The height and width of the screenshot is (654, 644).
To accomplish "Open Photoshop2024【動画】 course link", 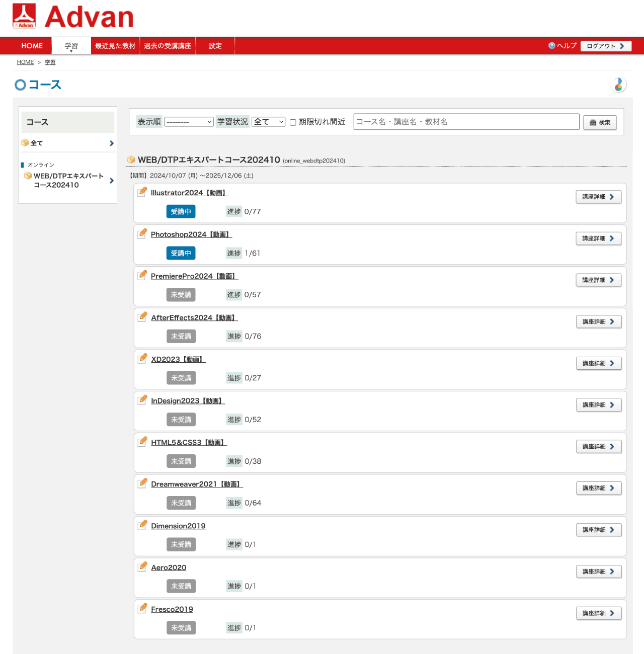I will (x=191, y=234).
